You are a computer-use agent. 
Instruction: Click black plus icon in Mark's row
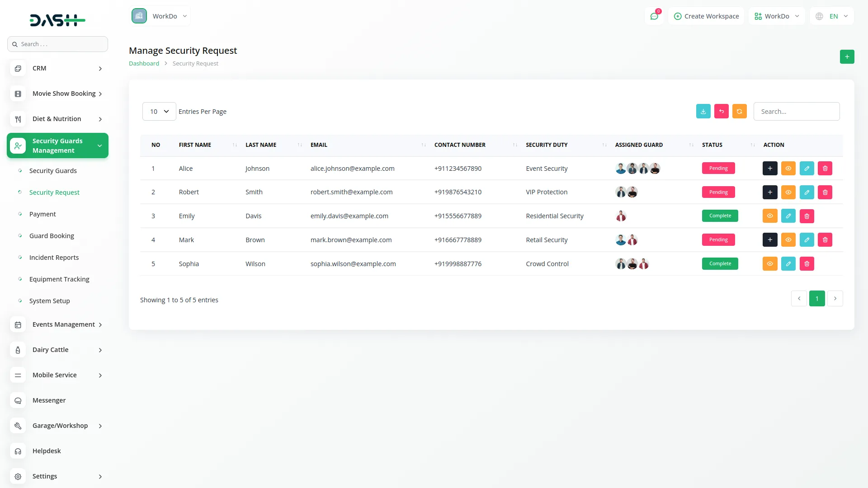tap(770, 240)
